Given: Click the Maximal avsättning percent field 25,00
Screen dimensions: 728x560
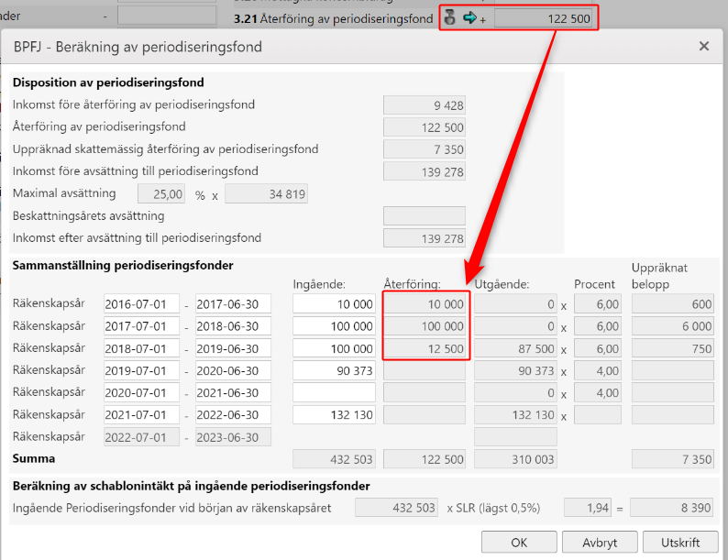Looking at the screenshot, I should click(x=161, y=194).
